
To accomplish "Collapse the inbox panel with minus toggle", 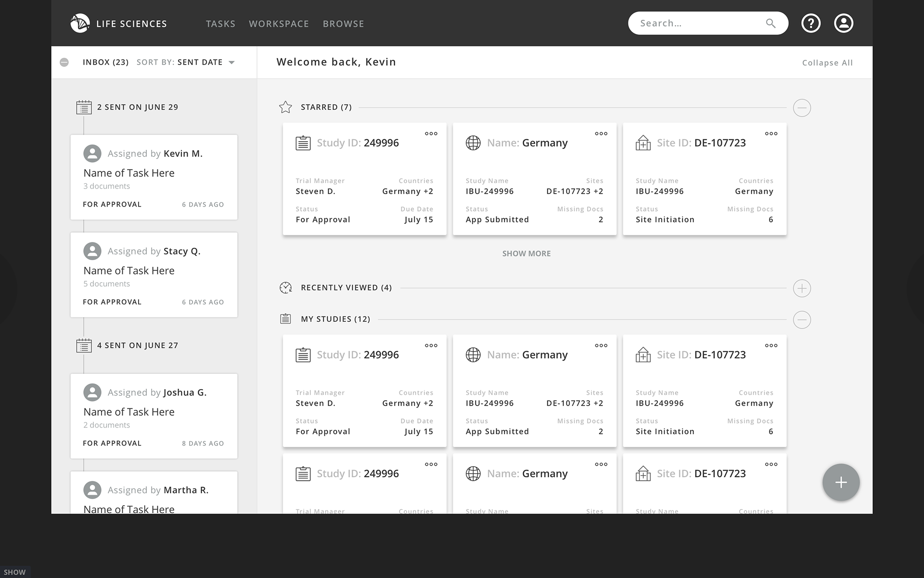I will [x=64, y=62].
